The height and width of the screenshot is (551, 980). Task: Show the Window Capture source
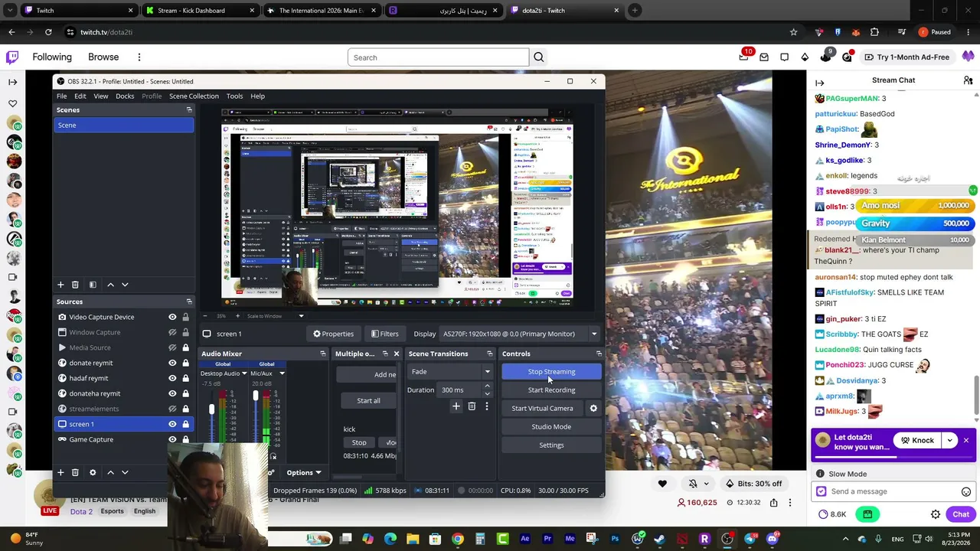[x=172, y=332]
